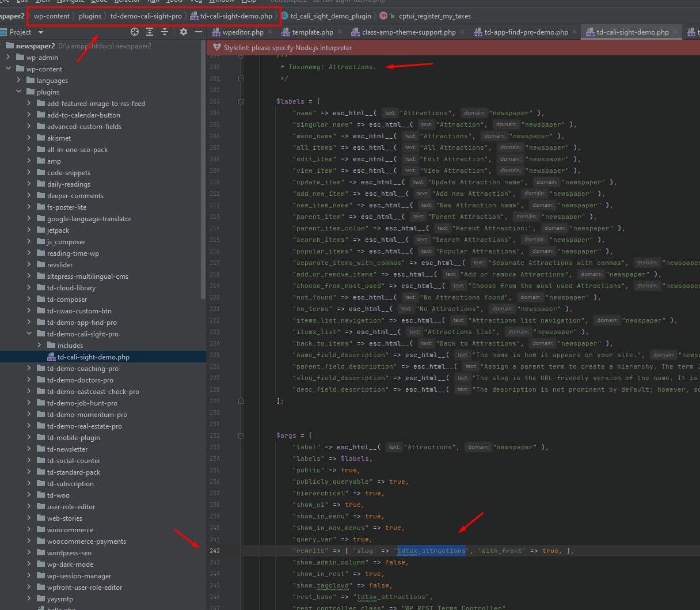
Task: Expand the wp-admin folder
Action: pos(8,58)
